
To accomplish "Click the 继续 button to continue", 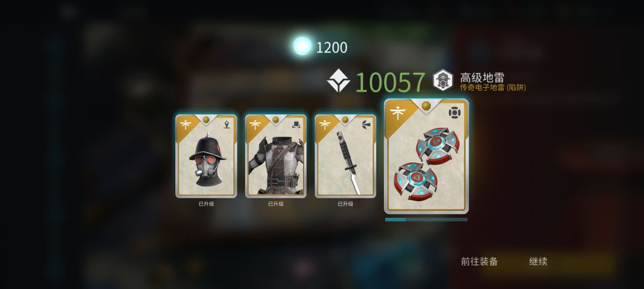I will tap(538, 262).
